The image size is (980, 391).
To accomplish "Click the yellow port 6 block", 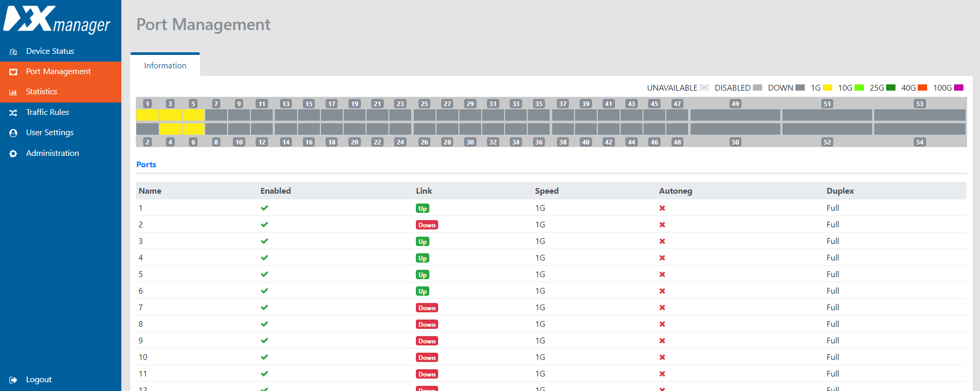I will coord(193,128).
